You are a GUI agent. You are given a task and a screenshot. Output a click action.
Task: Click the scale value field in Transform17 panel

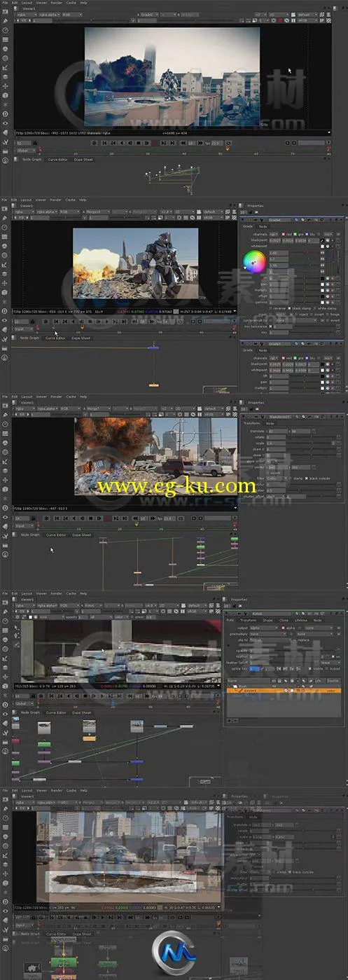[x=276, y=443]
